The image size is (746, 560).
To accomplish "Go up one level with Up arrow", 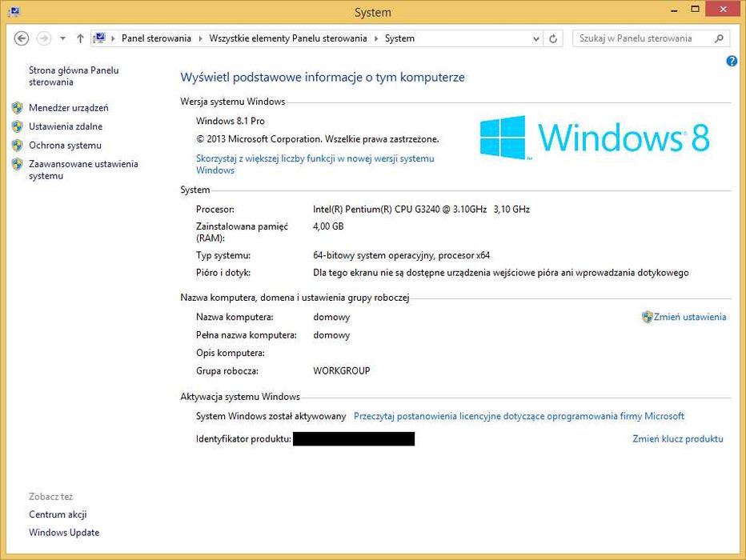I will click(x=80, y=38).
